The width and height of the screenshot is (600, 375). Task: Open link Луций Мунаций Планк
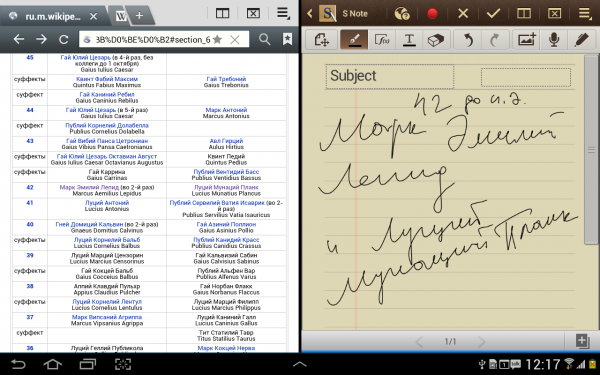pyautogui.click(x=226, y=188)
